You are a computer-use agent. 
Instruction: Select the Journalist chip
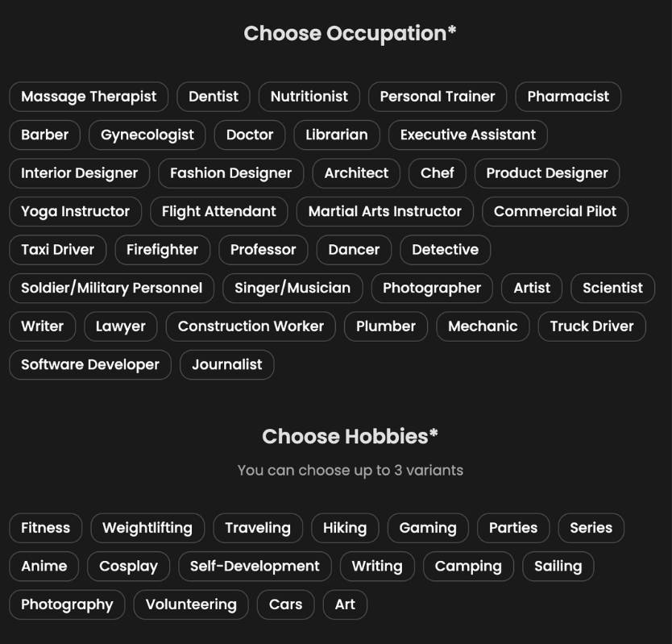[x=226, y=364]
